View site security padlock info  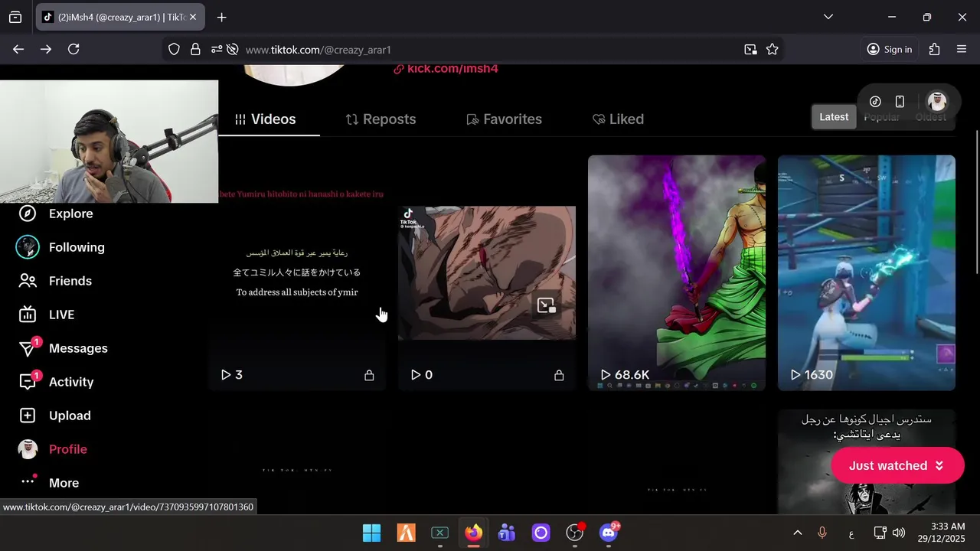(195, 49)
